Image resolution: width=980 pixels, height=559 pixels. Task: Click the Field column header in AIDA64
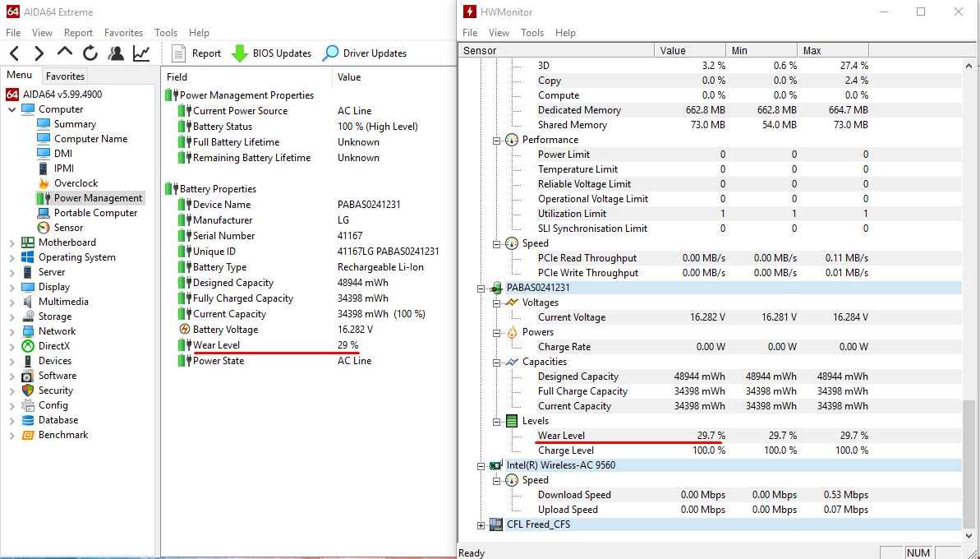tap(246, 77)
